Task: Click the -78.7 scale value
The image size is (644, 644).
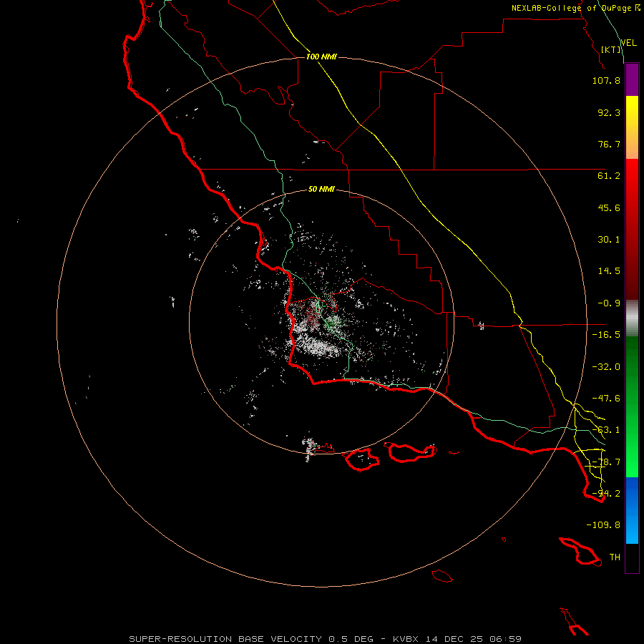Action: pos(606,462)
